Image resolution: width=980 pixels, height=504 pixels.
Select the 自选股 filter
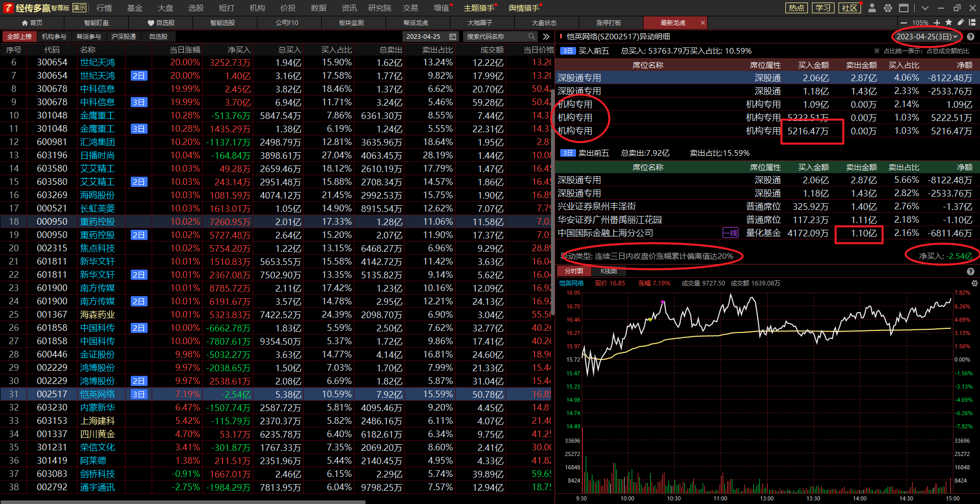[x=158, y=37]
